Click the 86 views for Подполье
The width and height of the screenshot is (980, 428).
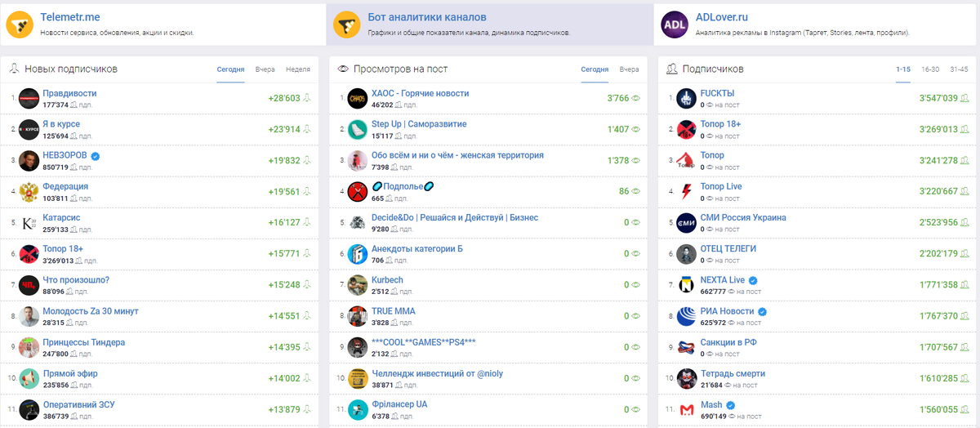coord(624,191)
